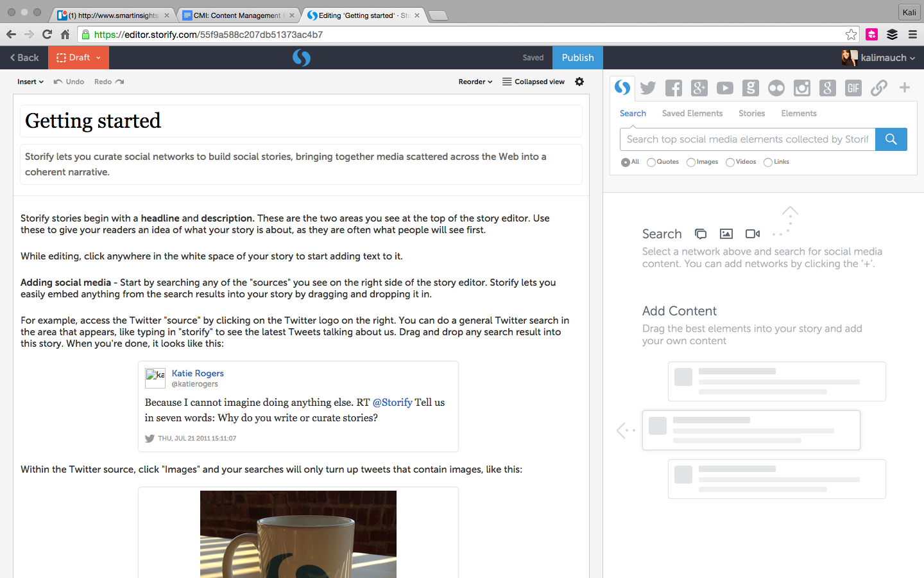
Task: Click the blue search magnifier button
Action: [891, 139]
